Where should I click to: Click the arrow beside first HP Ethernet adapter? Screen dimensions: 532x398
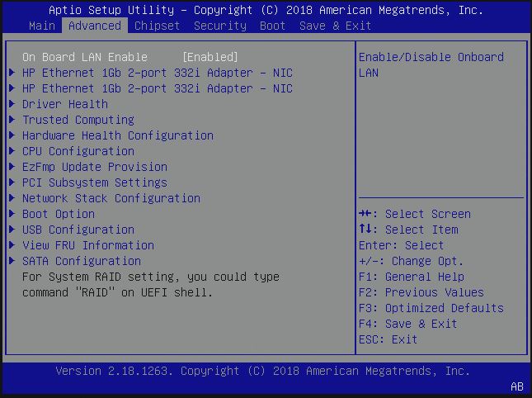pyautogui.click(x=12, y=73)
